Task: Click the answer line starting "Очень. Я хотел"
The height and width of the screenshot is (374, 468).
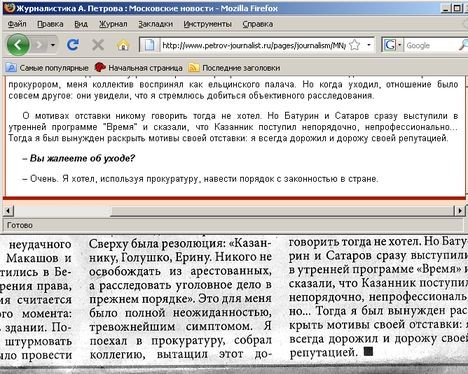Action: click(200, 179)
